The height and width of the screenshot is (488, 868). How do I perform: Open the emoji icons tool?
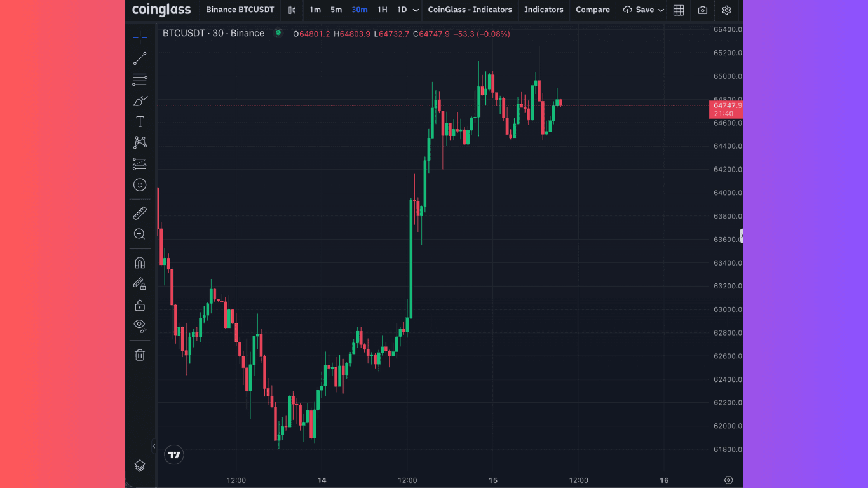140,184
